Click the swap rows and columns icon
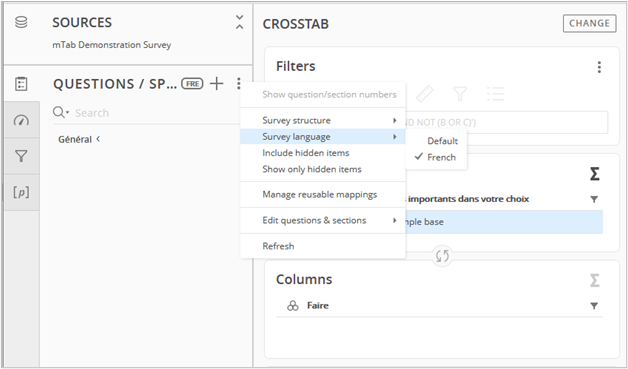628x369 pixels. pos(442,256)
